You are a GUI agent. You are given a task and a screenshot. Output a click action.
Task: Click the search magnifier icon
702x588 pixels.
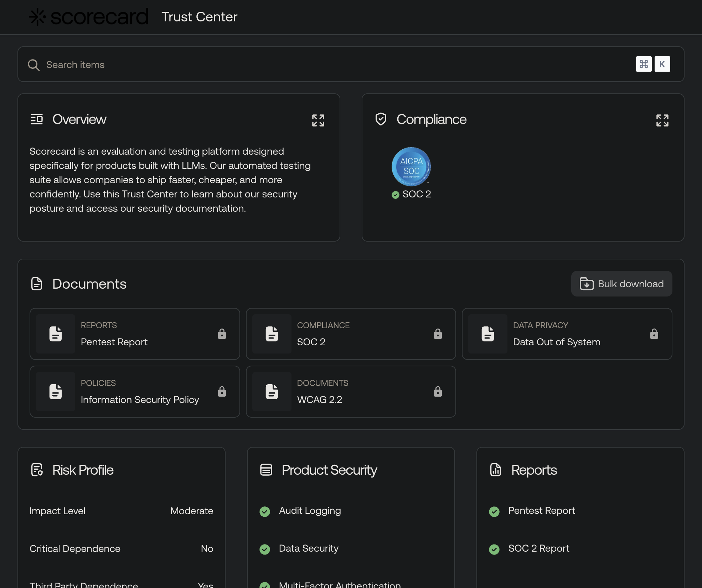pyautogui.click(x=33, y=65)
